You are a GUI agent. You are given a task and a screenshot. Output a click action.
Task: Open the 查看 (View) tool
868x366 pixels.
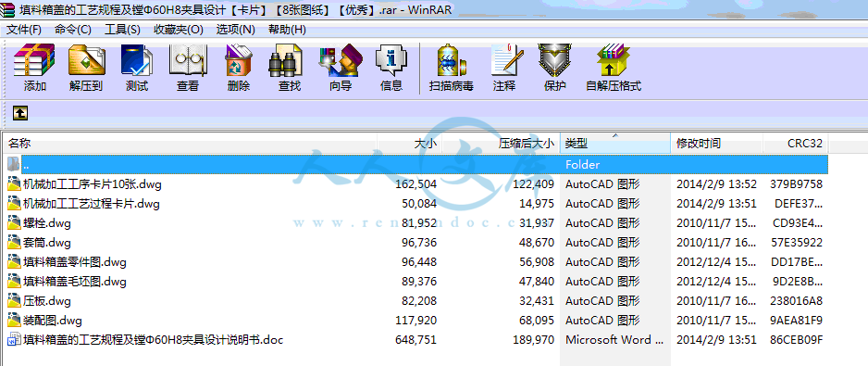point(188,68)
